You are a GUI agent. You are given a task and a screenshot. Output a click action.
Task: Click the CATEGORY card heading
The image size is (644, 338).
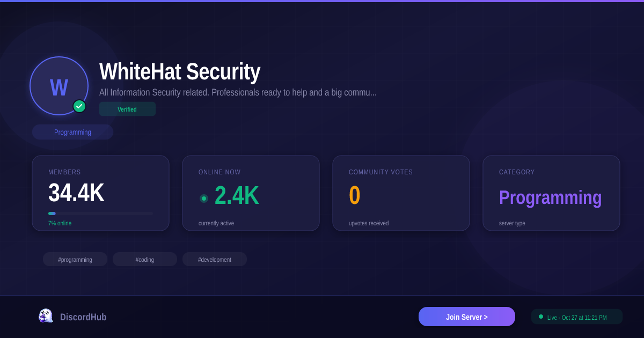click(x=517, y=172)
